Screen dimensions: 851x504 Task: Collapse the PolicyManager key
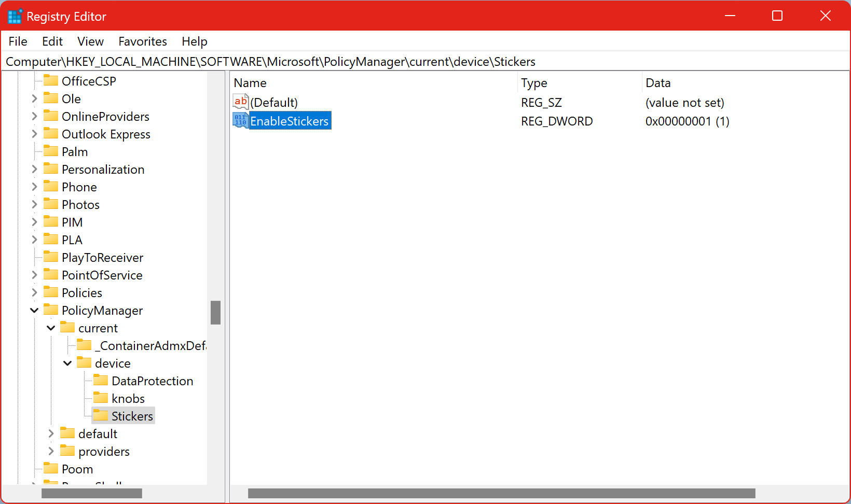coord(34,310)
